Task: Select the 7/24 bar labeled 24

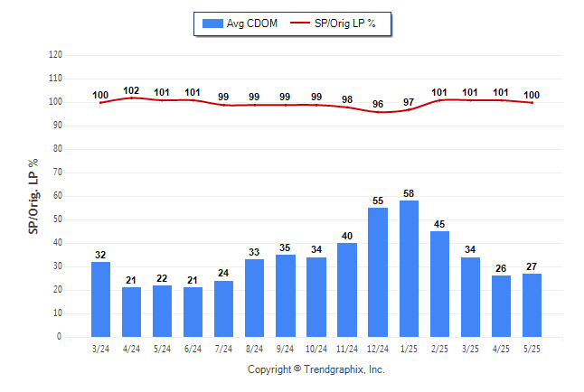Action: 223,309
